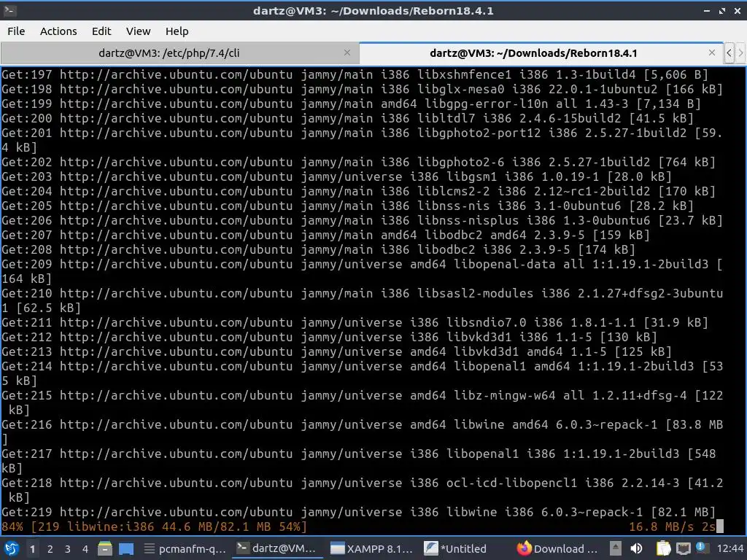This screenshot has height=560, width=747.
Task: Maximize the terminal window
Action: [x=722, y=10]
